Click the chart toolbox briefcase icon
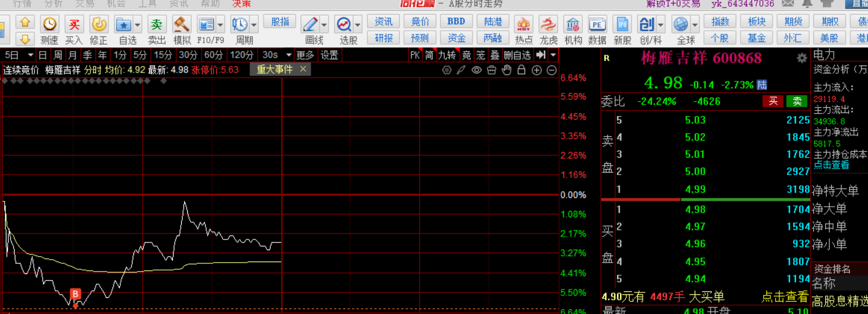Image resolution: width=868 pixels, height=314 pixels. [491, 70]
